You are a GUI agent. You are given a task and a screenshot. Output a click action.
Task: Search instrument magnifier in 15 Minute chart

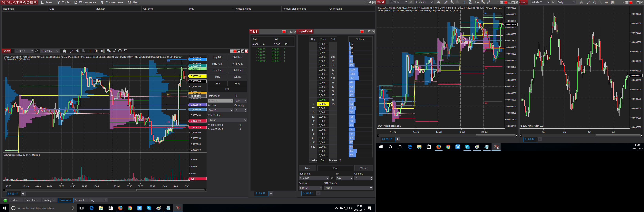click(36, 51)
